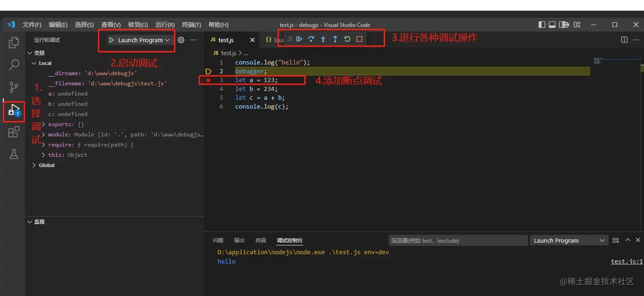Click the Split Editor icon
The image size is (644, 296).
click(x=624, y=40)
